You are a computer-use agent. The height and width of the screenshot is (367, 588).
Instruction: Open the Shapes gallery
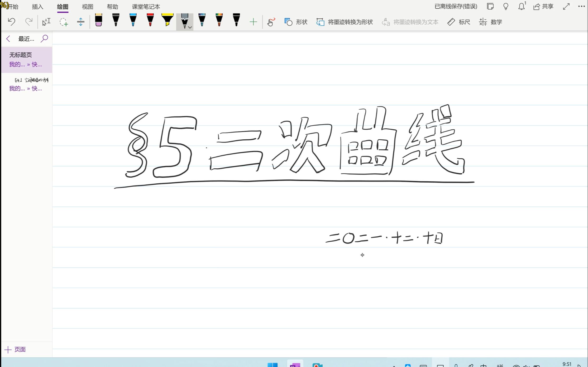tap(296, 22)
